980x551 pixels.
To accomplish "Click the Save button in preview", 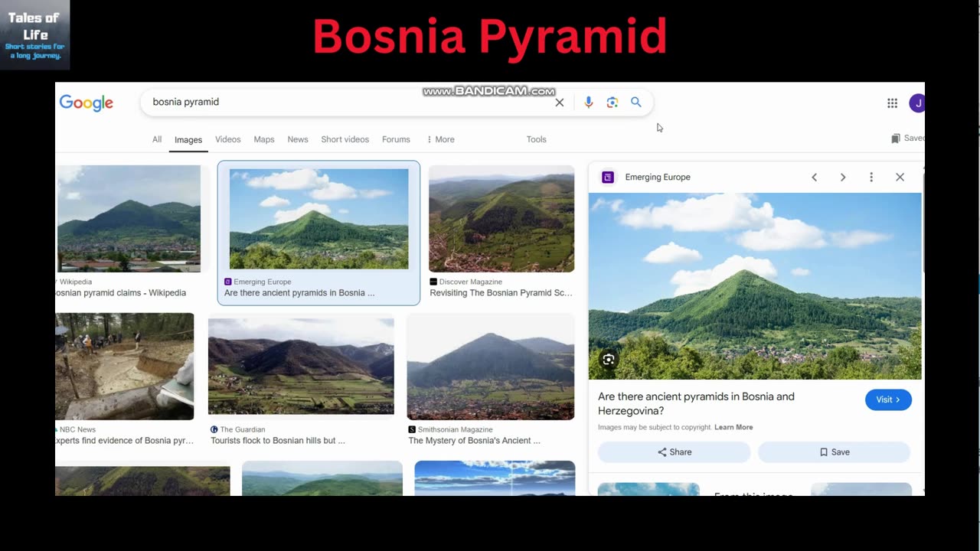I will coord(834,452).
